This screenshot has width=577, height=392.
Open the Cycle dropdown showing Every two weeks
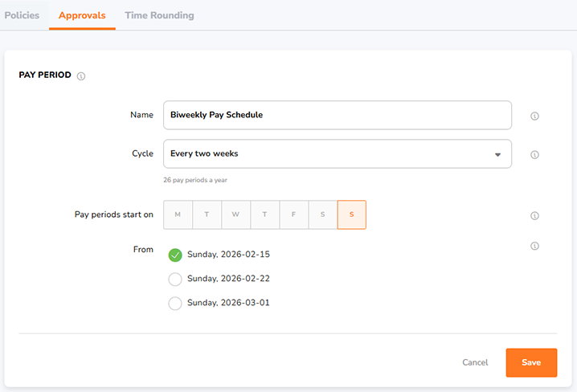(x=337, y=154)
